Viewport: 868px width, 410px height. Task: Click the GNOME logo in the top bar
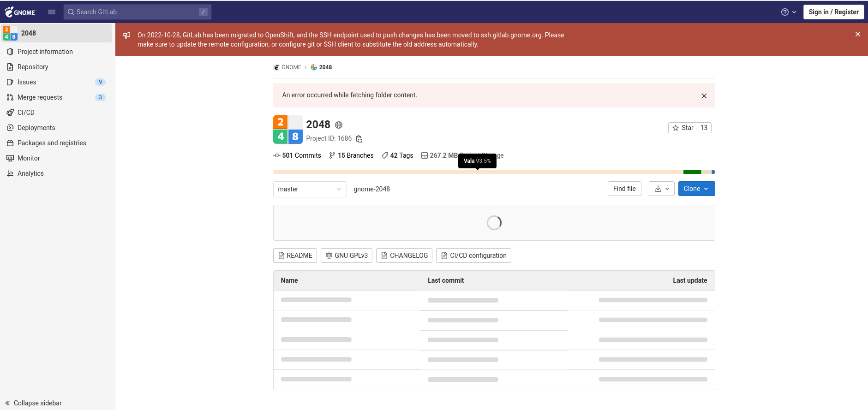20,12
